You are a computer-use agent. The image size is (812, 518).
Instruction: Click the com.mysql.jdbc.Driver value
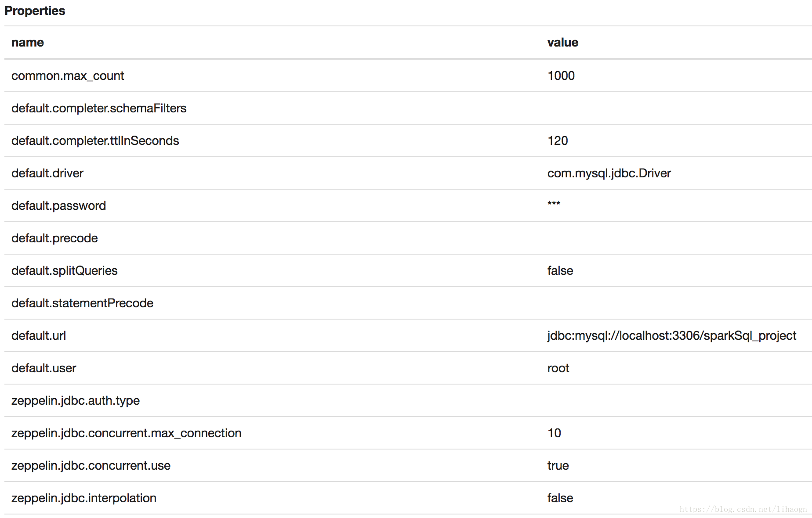click(609, 173)
